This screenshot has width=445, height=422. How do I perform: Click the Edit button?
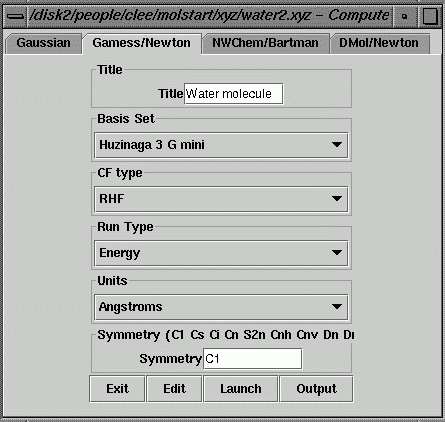[x=174, y=389]
